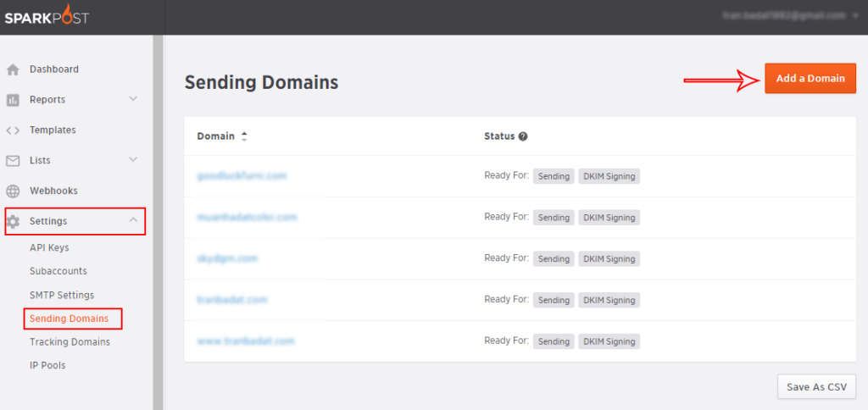Click the Status help question mark icon
This screenshot has width=868, height=410.
523,136
